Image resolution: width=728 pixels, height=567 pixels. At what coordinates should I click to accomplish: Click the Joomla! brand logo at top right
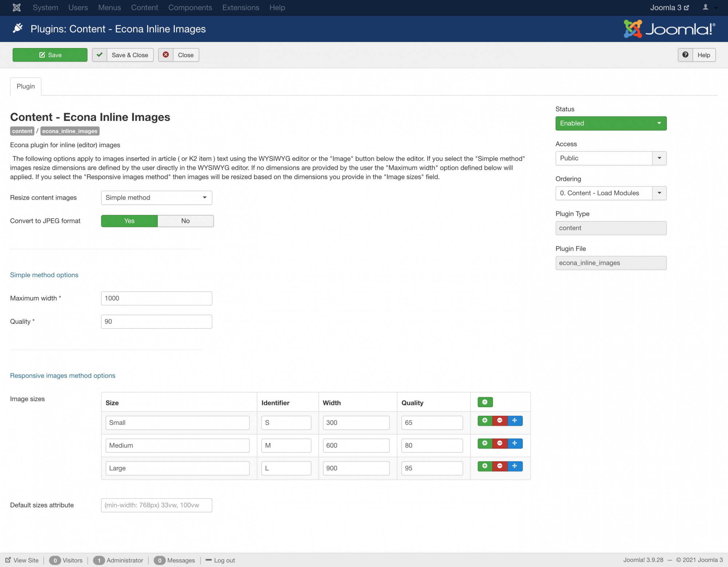(669, 29)
